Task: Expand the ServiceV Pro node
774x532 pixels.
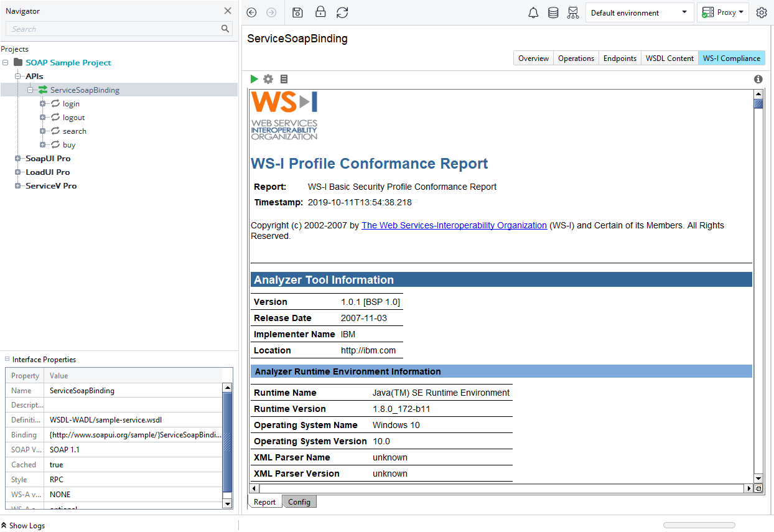Action: click(x=18, y=185)
